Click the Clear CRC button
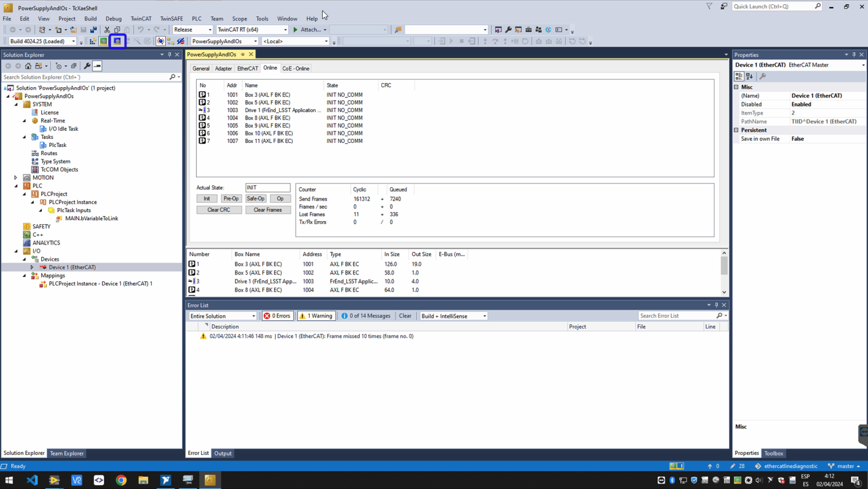 click(x=219, y=210)
